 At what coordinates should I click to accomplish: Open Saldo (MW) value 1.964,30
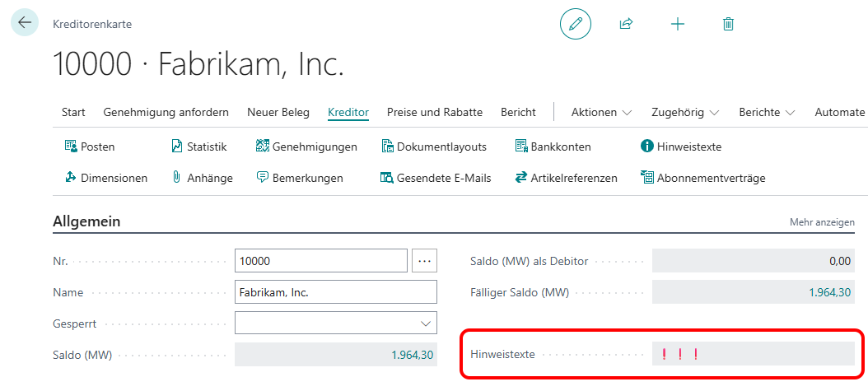[414, 355]
